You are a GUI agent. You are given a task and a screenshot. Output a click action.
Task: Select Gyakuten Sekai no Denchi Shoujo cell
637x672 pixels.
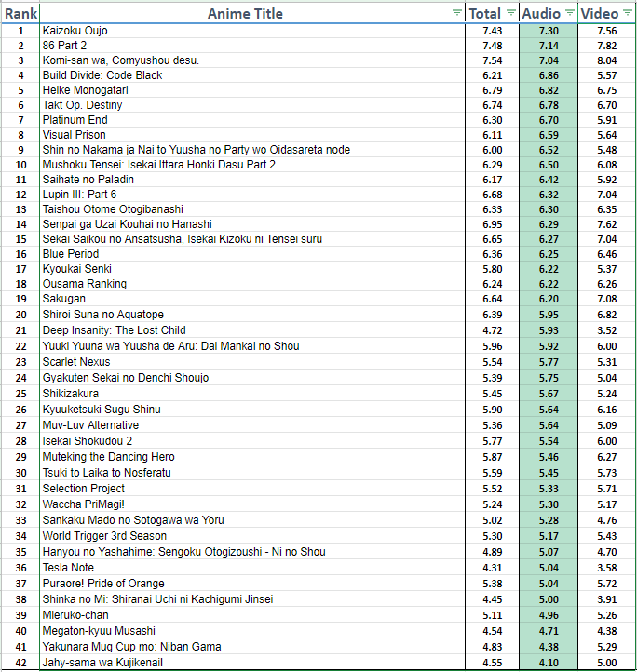(x=252, y=378)
